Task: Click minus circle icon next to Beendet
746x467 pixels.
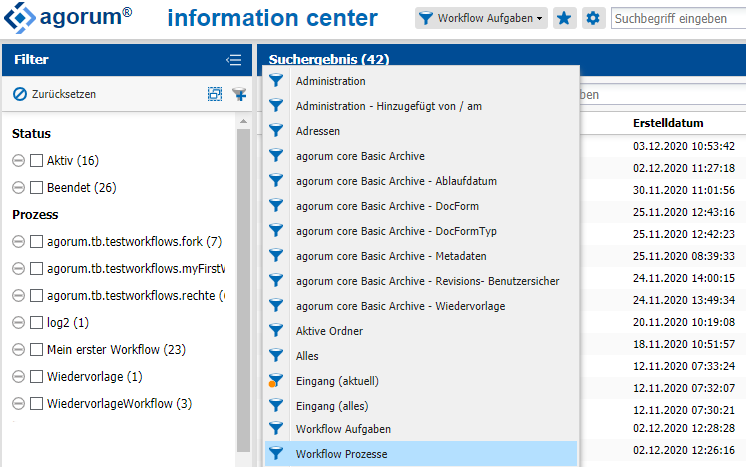Action: pyautogui.click(x=19, y=188)
